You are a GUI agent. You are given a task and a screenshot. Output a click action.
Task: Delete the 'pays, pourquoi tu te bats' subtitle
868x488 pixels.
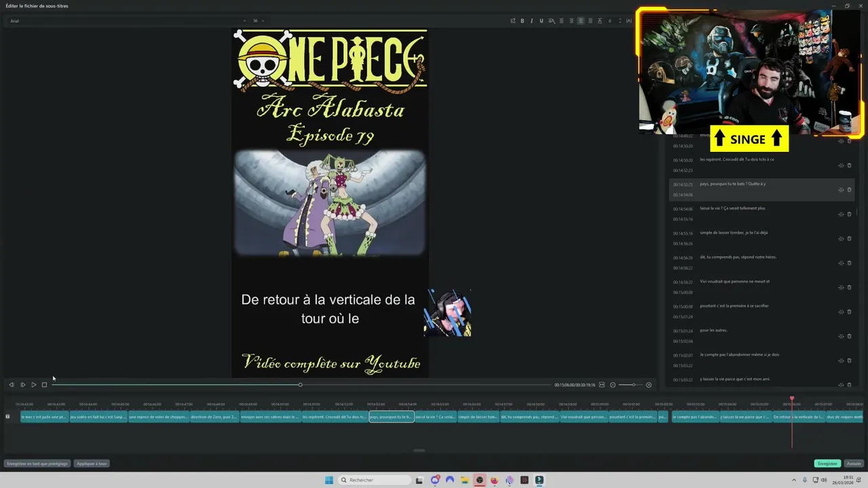[849, 190]
